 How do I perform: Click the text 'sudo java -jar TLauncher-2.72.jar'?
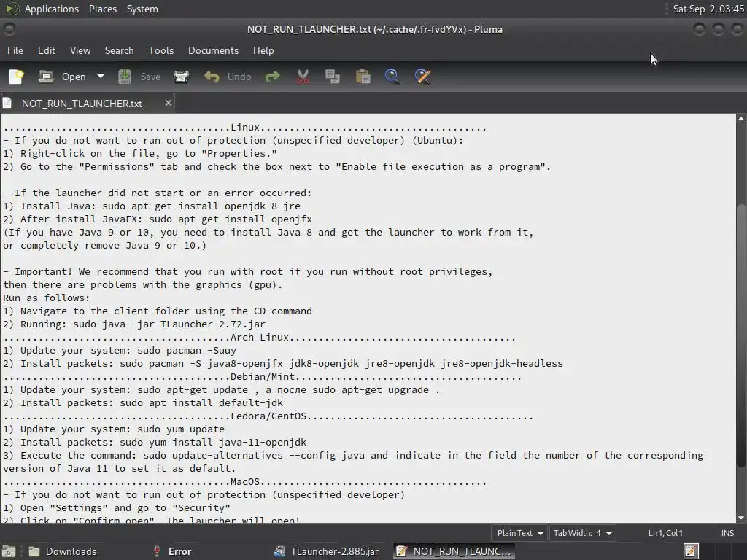[x=169, y=324]
